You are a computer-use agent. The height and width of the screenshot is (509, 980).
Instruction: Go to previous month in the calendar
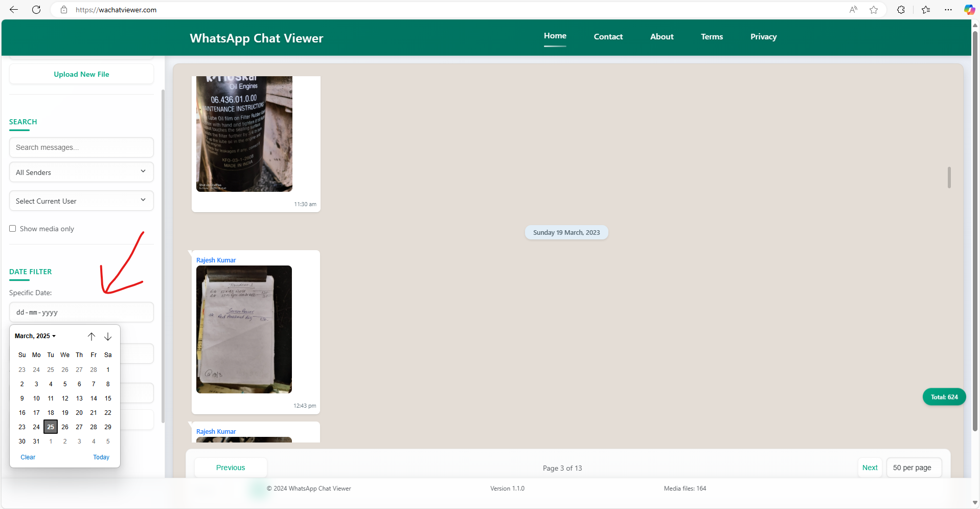pos(92,336)
